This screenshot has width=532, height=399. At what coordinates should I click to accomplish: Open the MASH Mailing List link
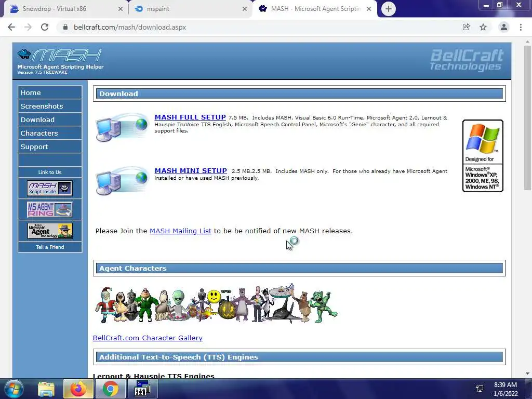click(180, 231)
